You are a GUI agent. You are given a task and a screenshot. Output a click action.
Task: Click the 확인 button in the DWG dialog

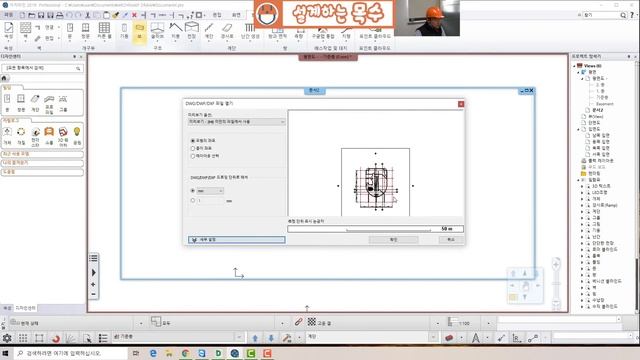pyautogui.click(x=393, y=240)
